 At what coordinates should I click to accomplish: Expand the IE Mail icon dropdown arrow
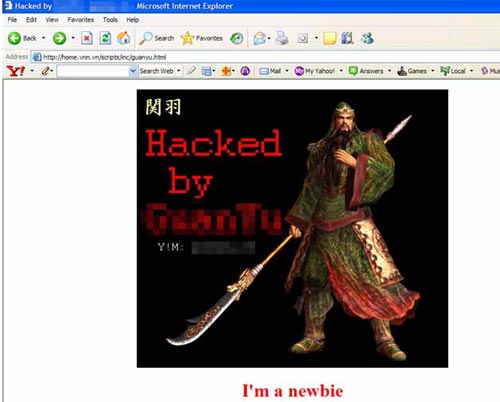point(269,38)
